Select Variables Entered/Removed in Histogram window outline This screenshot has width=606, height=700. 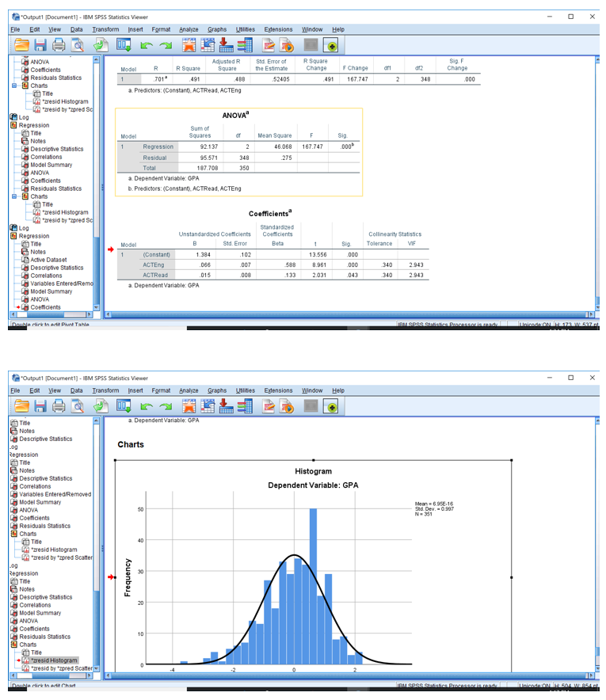[x=55, y=494]
